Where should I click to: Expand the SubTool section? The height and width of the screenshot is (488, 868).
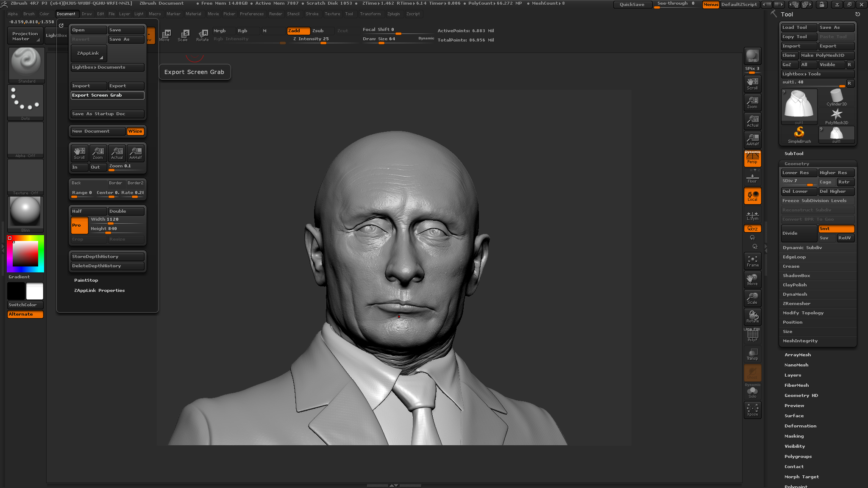794,154
